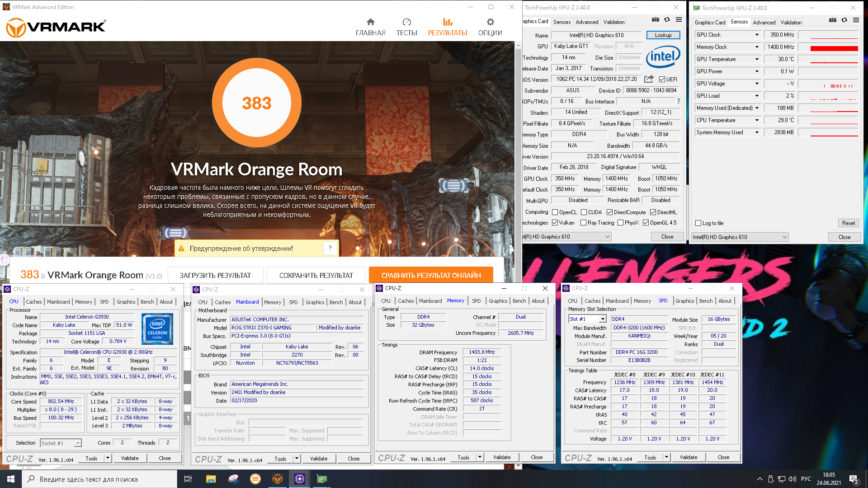The height and width of the screenshot is (488, 868).
Task: Click the BIOS export share icon in GPU-Z
Action: pos(649,79)
